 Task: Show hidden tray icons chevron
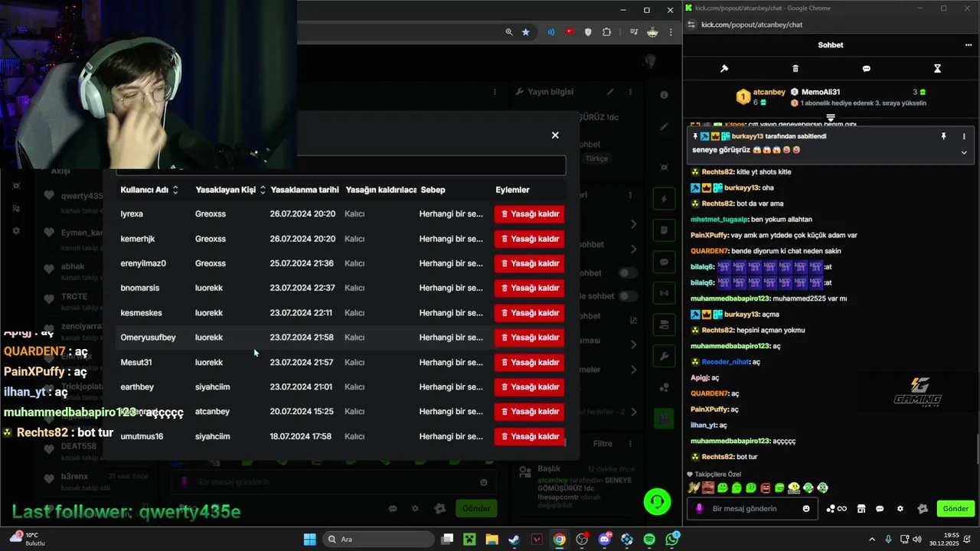pyautogui.click(x=872, y=540)
